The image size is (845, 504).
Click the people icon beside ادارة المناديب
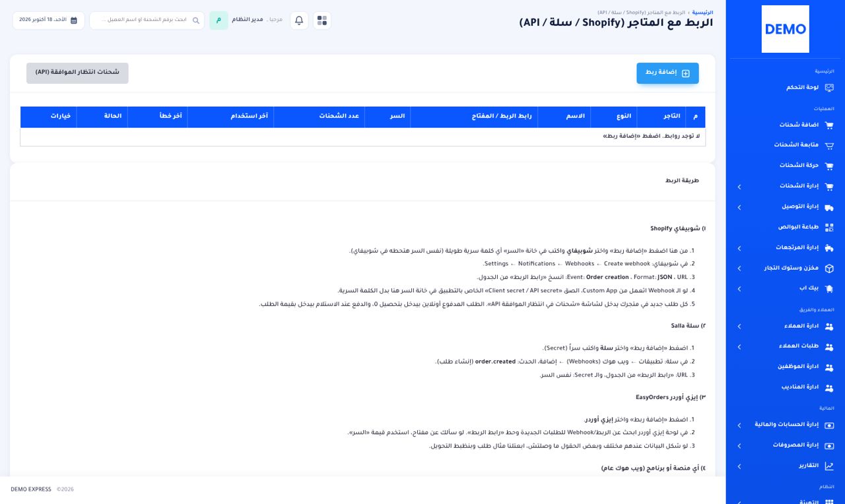click(x=829, y=388)
